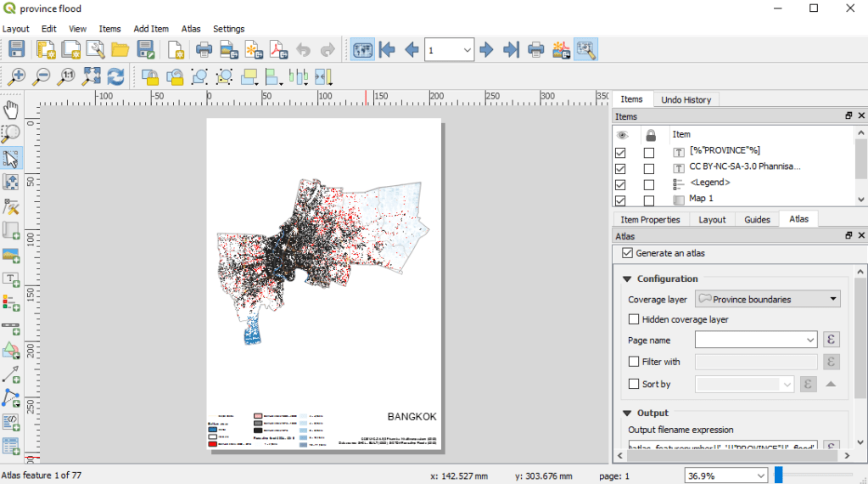Collapse the Configuration section
868x484 pixels.
[628, 279]
